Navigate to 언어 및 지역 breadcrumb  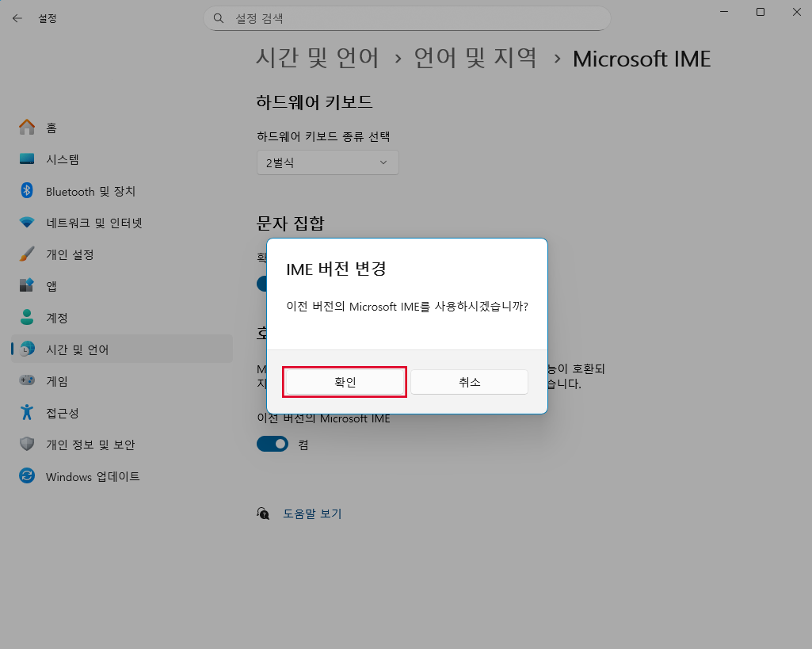coord(475,58)
